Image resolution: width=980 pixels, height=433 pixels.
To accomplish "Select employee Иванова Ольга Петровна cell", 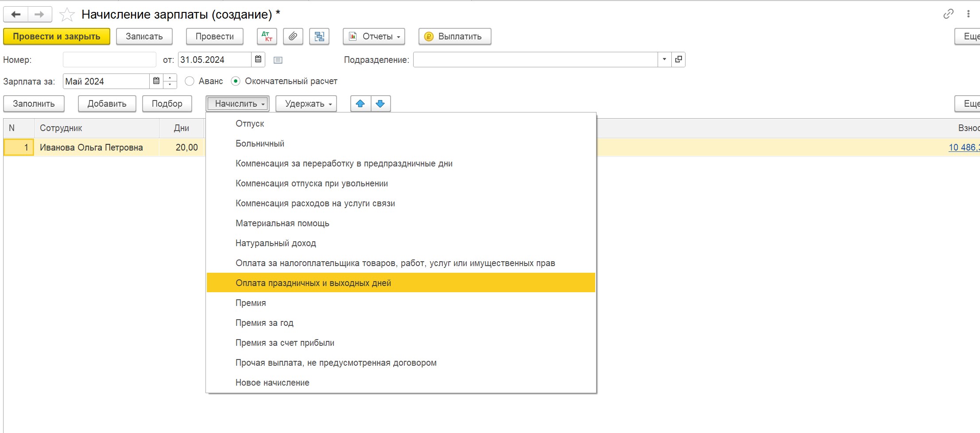I will 97,147.
